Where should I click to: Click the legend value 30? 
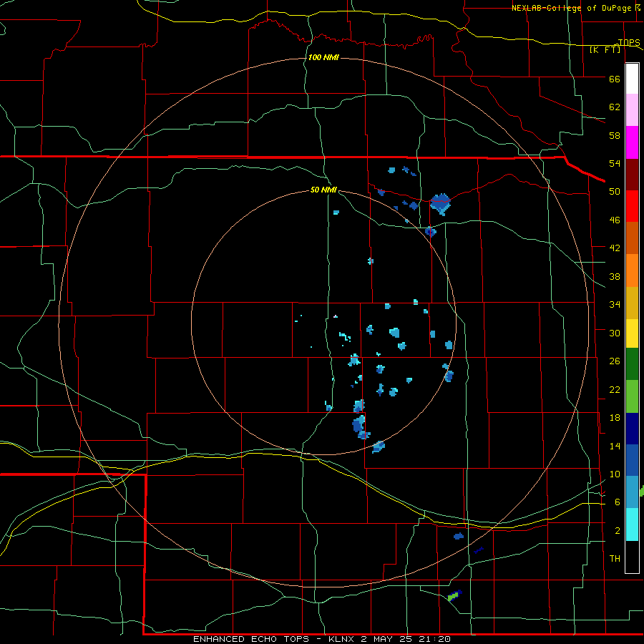(x=615, y=333)
